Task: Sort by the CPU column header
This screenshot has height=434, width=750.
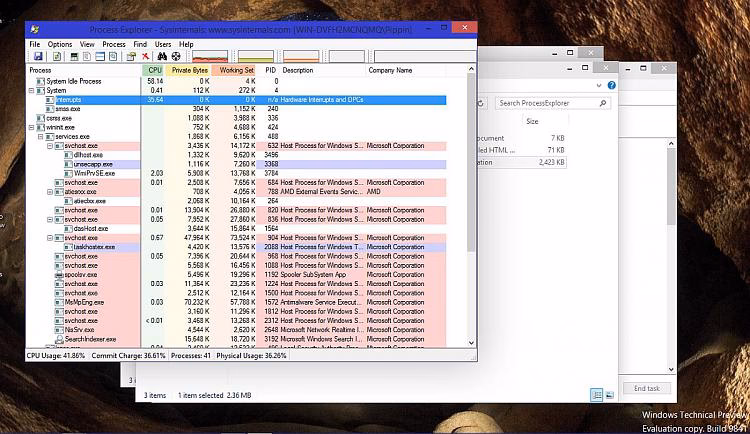Action: click(153, 70)
